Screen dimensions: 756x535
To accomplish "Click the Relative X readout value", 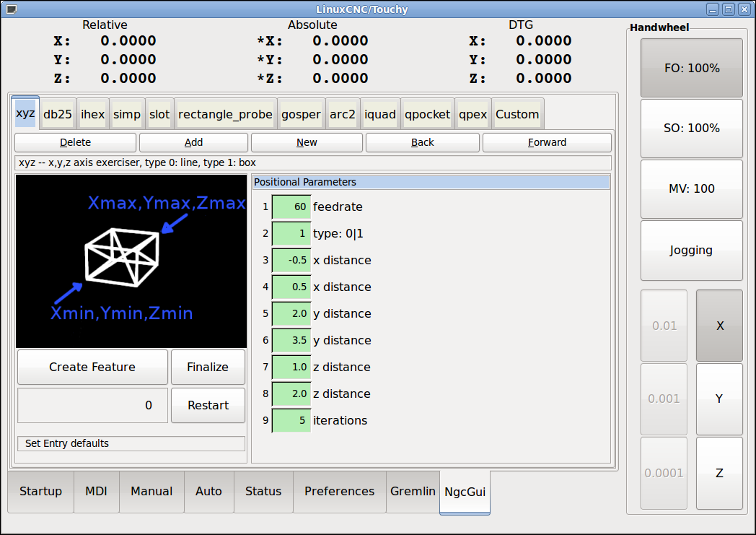I will tap(128, 41).
